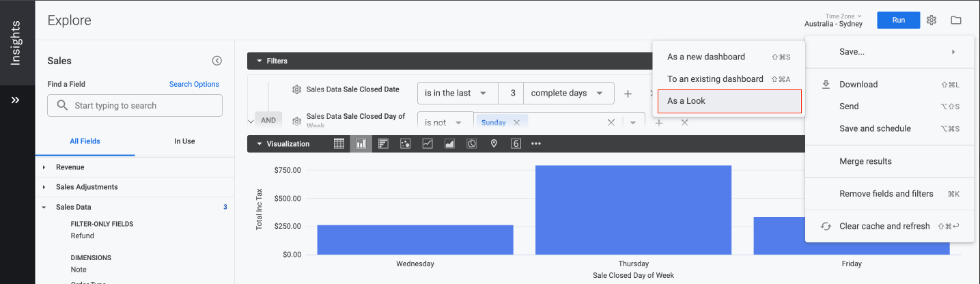The image size is (980, 284).
Task: Select the Refund filter-only field
Action: pyautogui.click(x=83, y=236)
